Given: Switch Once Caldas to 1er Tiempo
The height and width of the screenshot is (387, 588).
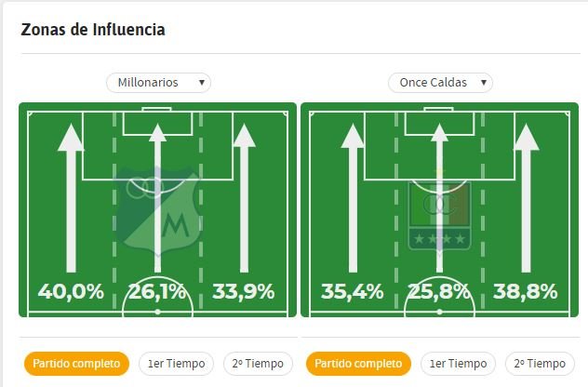Looking at the screenshot, I should [459, 364].
